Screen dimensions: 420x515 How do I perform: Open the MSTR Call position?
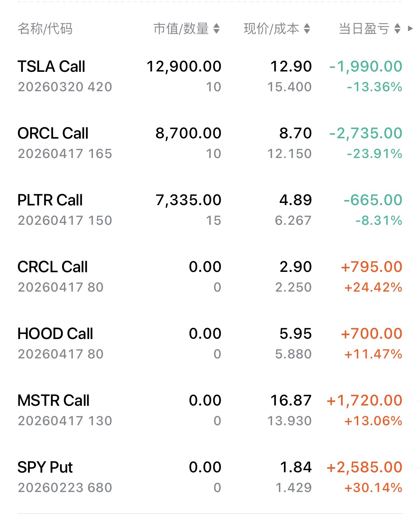[53, 401]
